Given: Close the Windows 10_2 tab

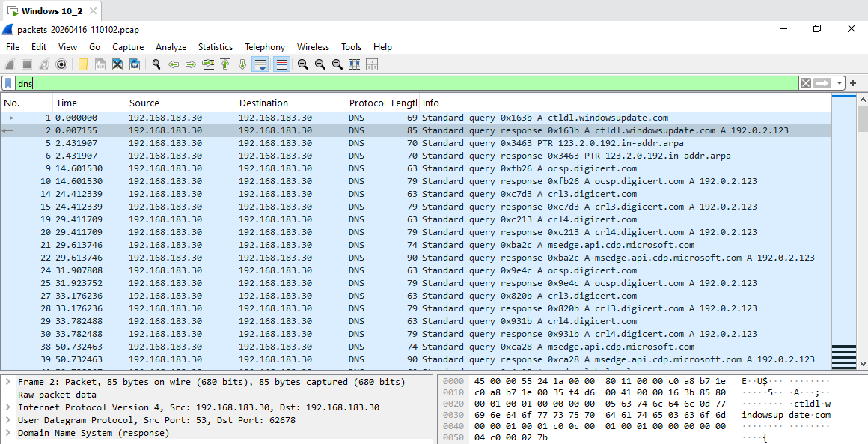Looking at the screenshot, I should pyautogui.click(x=94, y=11).
